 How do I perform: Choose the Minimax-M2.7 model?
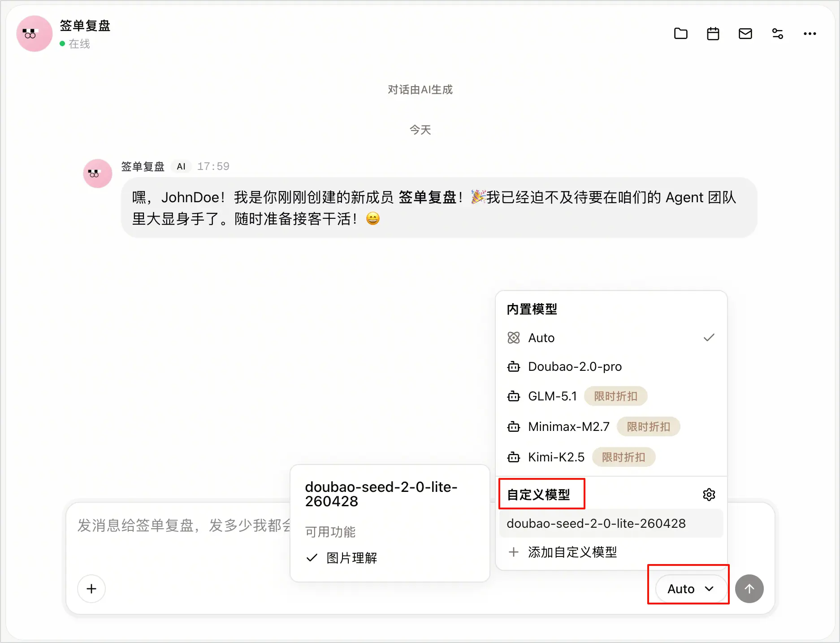coord(611,426)
